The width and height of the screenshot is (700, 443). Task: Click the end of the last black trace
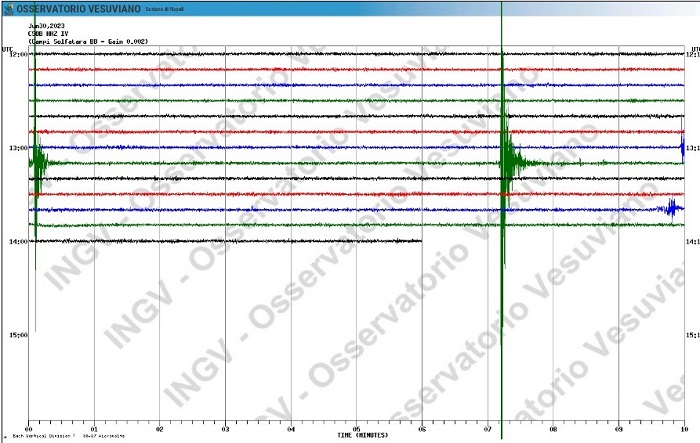420,241
